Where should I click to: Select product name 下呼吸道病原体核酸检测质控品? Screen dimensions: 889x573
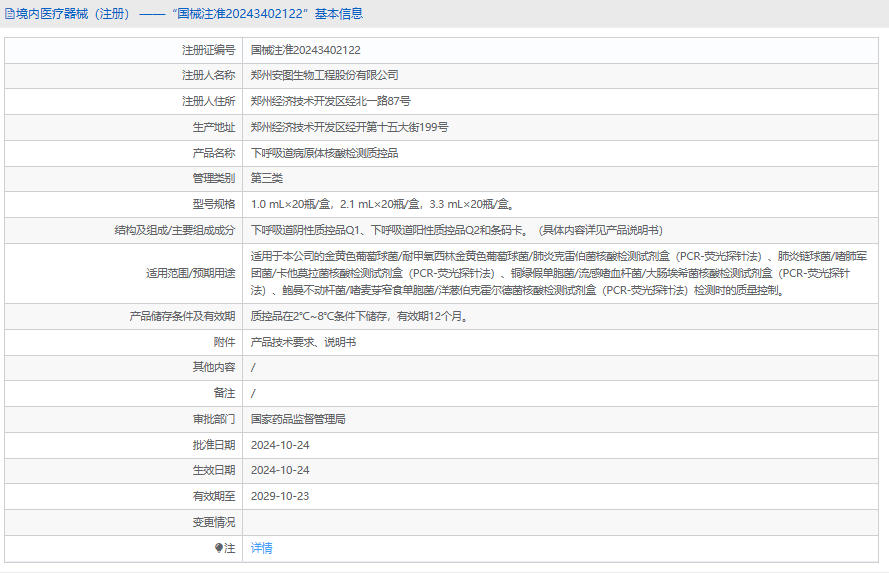pyautogui.click(x=324, y=153)
